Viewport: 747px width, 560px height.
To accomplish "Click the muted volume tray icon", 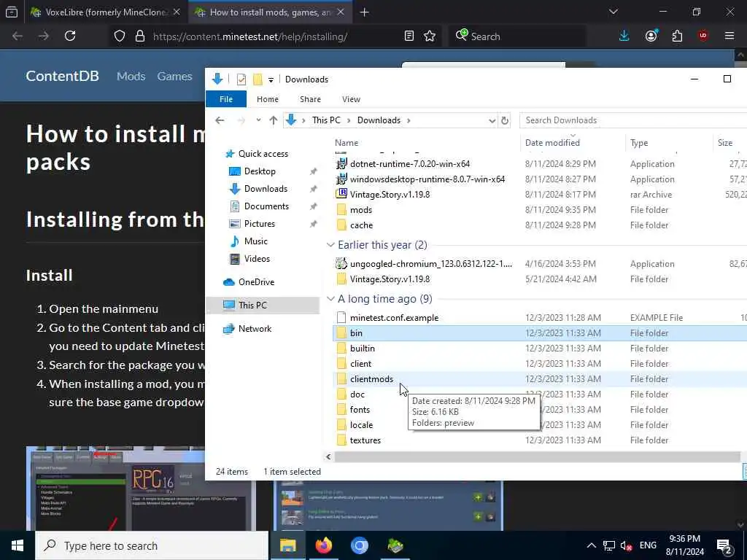I will coord(626,545).
